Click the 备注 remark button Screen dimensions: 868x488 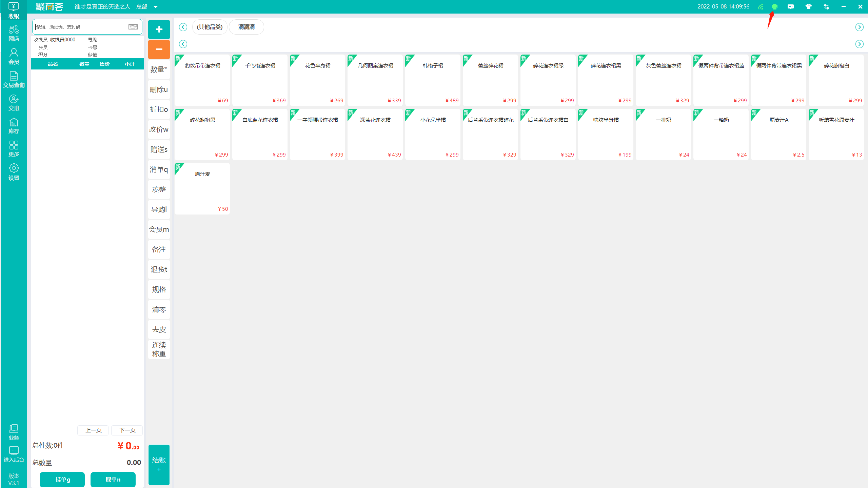[x=159, y=249]
